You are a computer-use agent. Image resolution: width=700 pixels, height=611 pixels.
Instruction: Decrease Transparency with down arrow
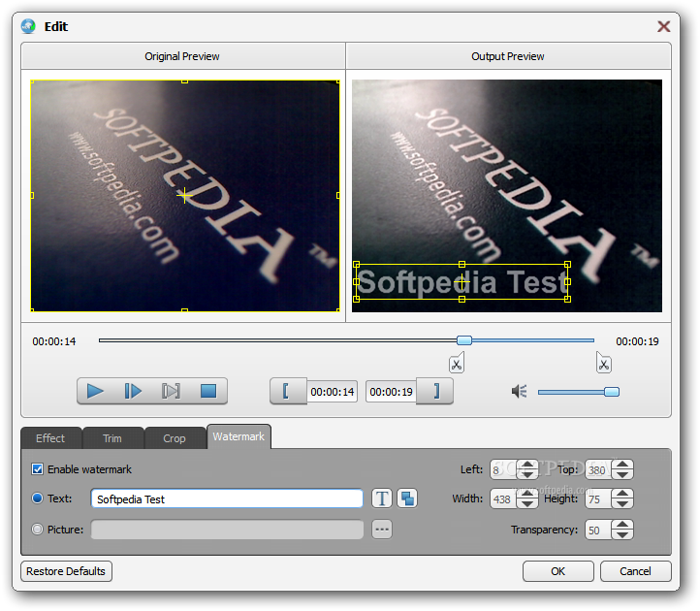622,534
